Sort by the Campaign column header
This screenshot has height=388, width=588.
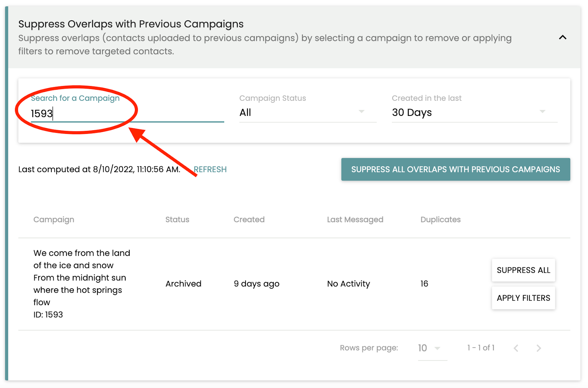click(54, 220)
